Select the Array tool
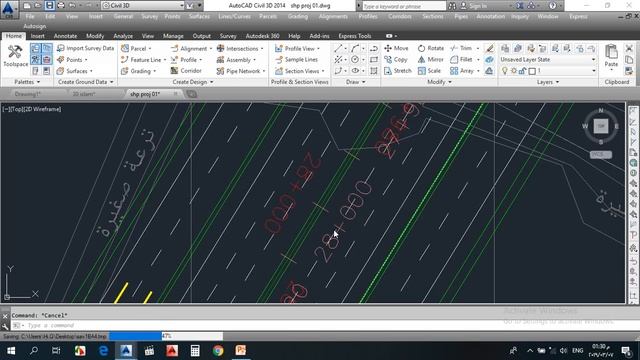 click(462, 71)
